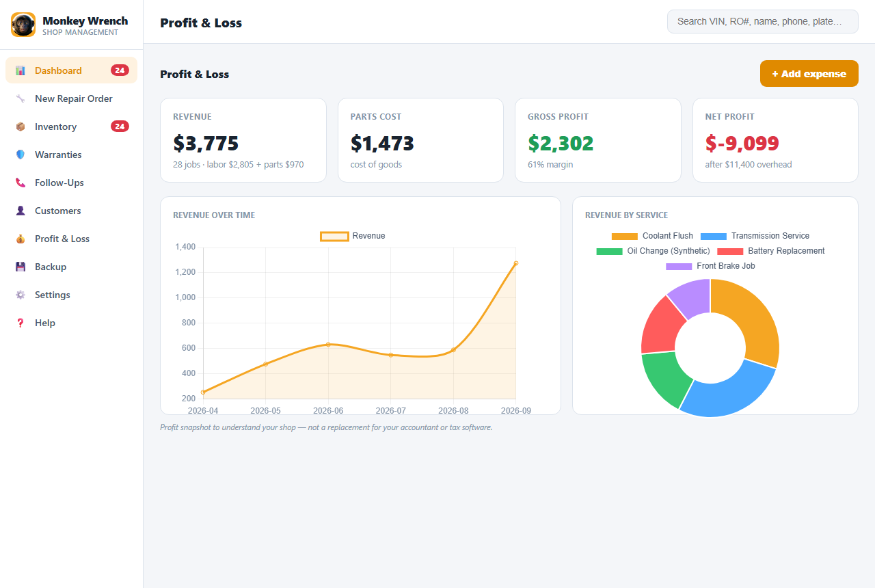The height and width of the screenshot is (588, 875).
Task: Click the orange Coolant Flush doughnut segment
Action: coord(751,319)
